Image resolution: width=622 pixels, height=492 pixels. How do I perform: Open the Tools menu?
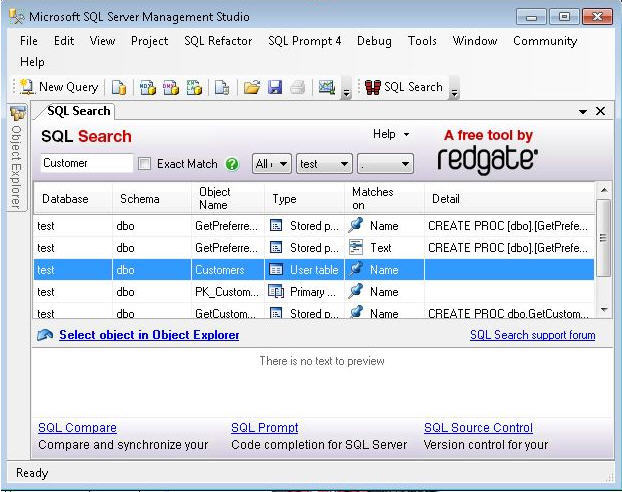tap(422, 41)
